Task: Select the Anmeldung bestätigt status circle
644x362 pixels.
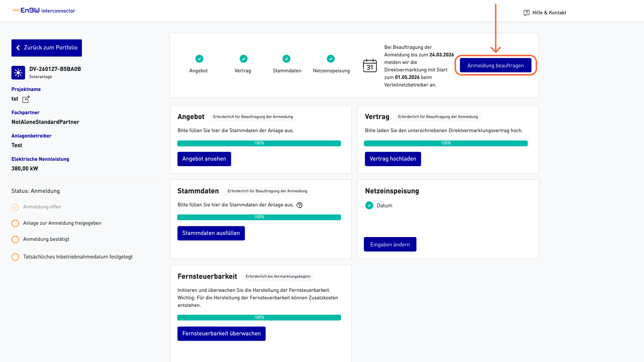Action: [x=15, y=240]
